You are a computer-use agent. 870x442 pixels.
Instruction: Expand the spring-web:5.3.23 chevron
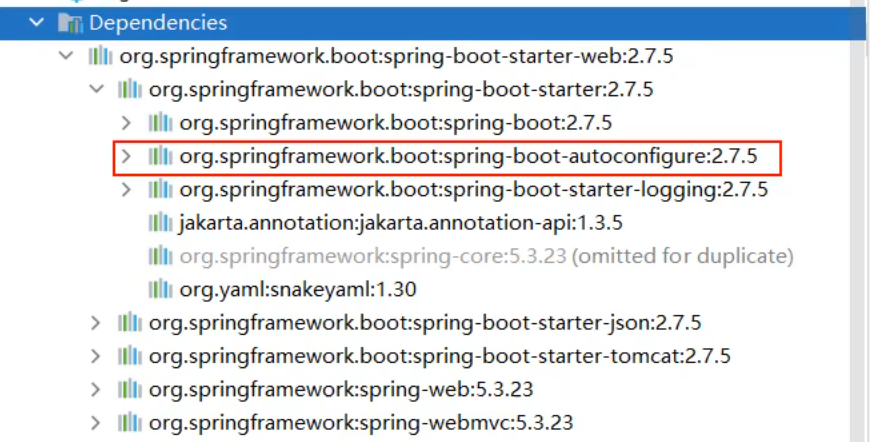[96, 389]
